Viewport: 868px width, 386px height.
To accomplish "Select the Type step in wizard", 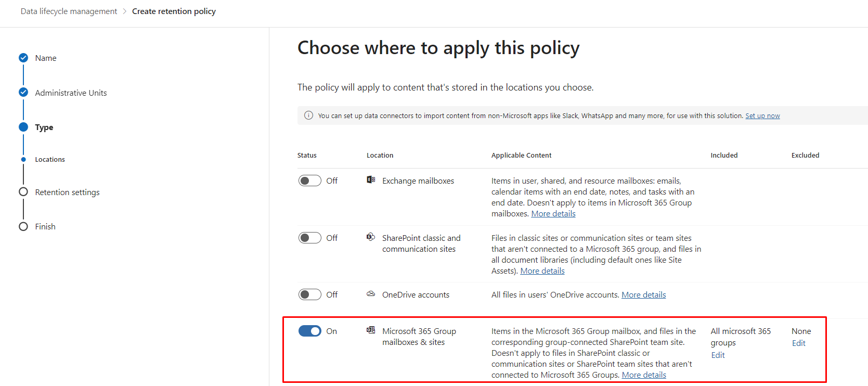I will 44,127.
